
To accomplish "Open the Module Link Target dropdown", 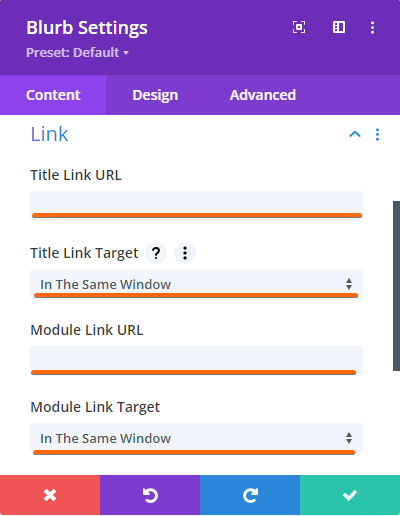I will click(196, 438).
